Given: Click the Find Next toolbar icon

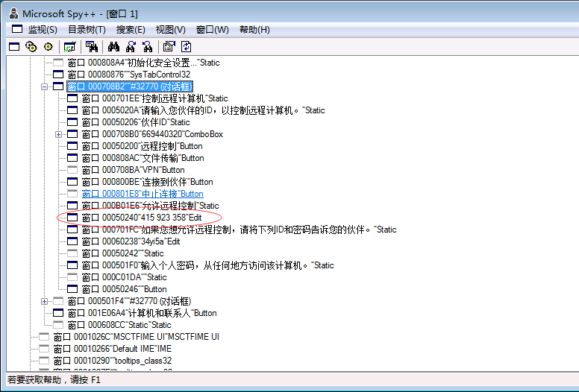Looking at the screenshot, I should (131, 47).
